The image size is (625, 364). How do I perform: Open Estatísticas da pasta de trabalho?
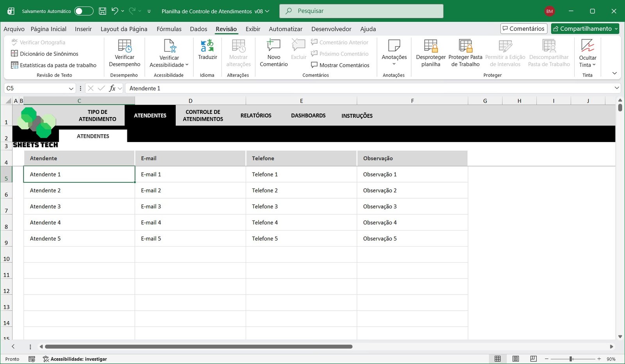click(58, 65)
